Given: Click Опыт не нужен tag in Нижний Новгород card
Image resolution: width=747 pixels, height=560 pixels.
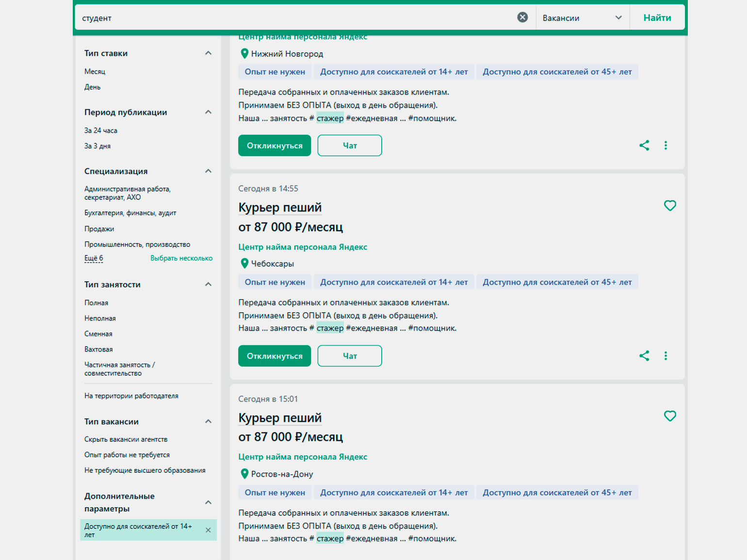Looking at the screenshot, I should point(275,72).
